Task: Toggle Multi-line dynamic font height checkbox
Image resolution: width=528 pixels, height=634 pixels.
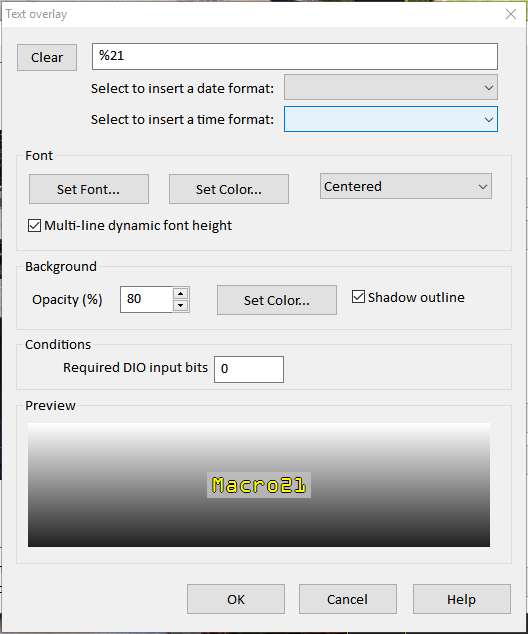Action: coord(34,226)
